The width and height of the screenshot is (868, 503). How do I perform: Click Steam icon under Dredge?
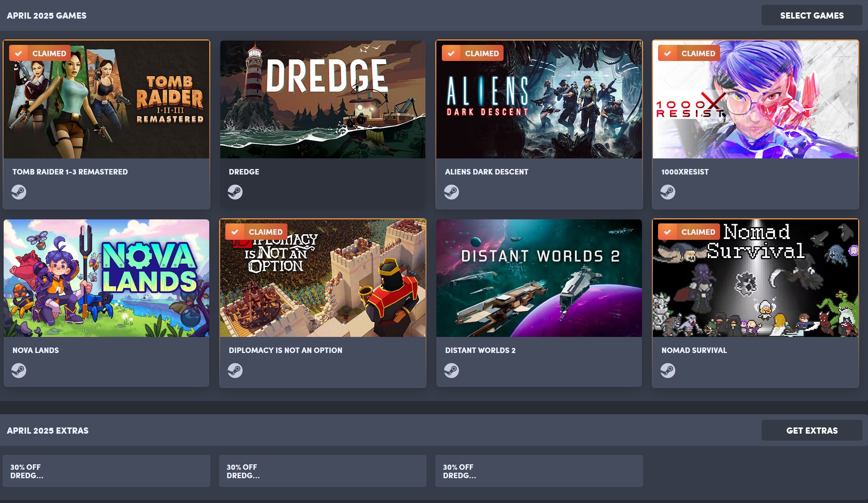(x=235, y=192)
